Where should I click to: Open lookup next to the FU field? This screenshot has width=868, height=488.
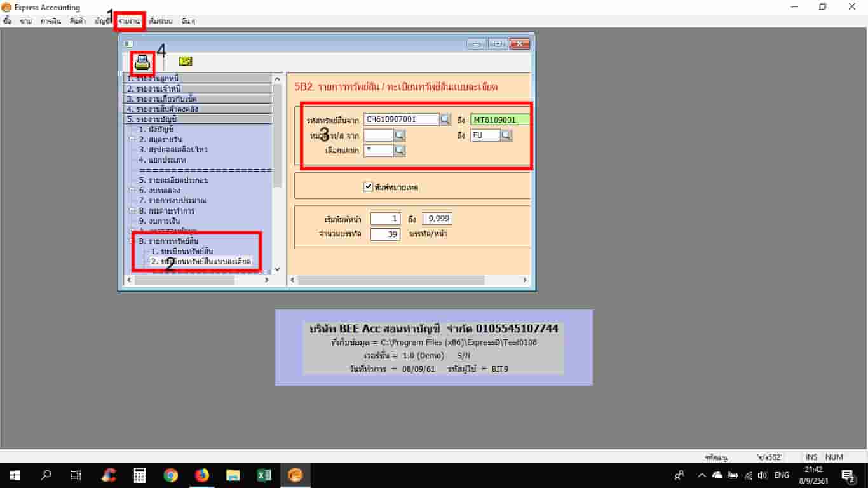point(506,135)
